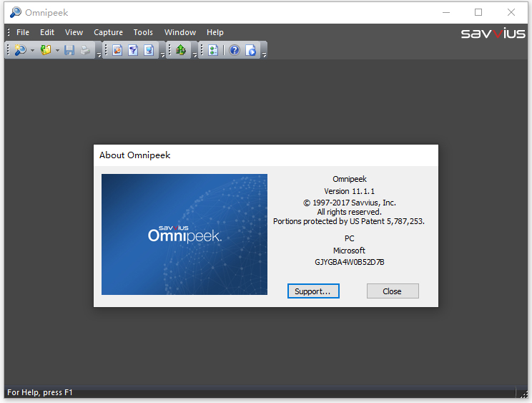This screenshot has height=403, width=532.
Task: Click the "Microsoft" text in About dialog
Action: point(349,251)
